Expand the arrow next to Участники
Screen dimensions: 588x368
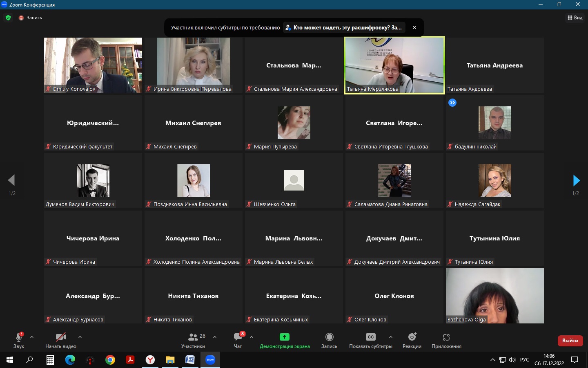(215, 337)
